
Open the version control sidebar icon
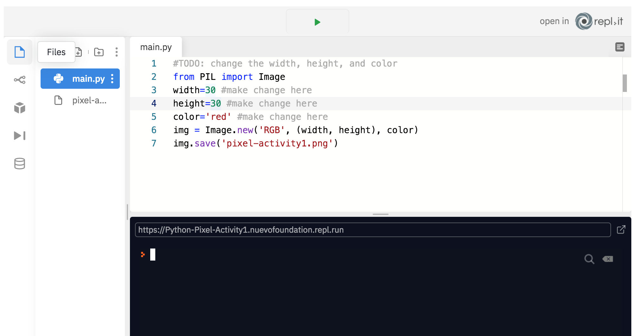point(20,80)
